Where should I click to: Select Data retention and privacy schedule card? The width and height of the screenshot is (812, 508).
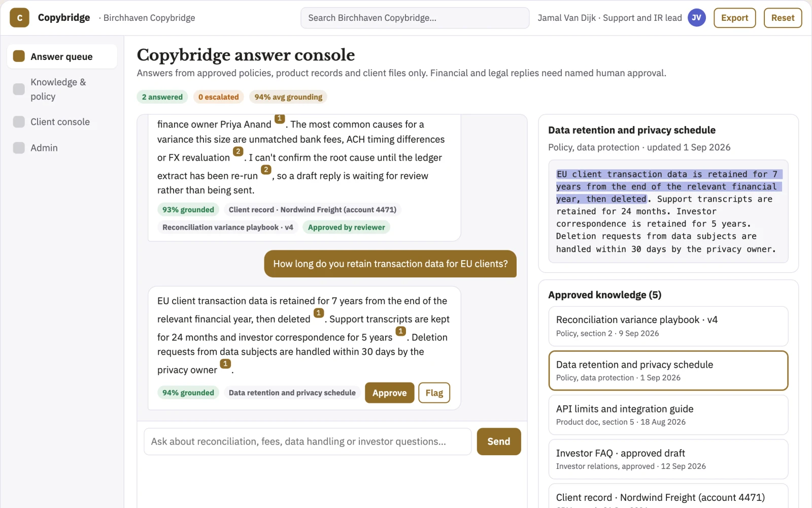pos(668,371)
